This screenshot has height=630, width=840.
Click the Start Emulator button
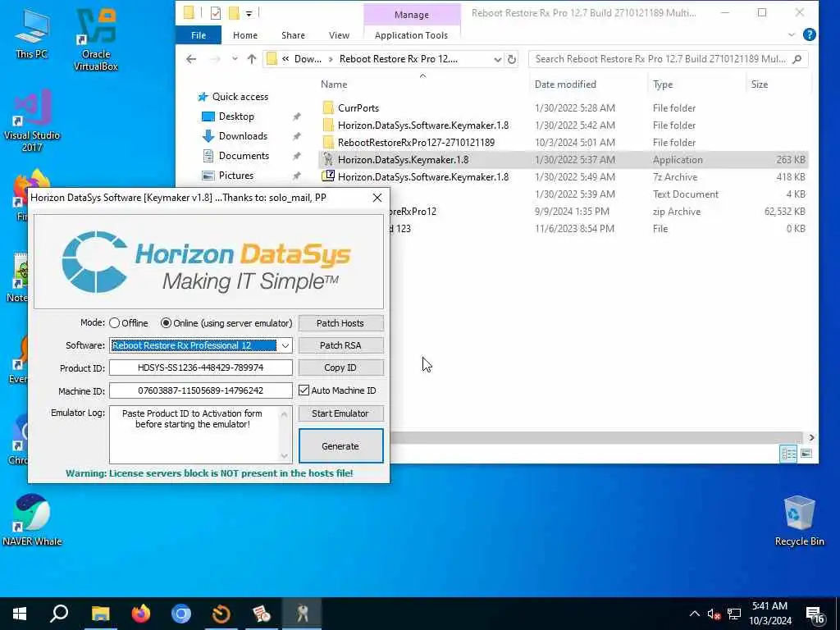(x=340, y=413)
